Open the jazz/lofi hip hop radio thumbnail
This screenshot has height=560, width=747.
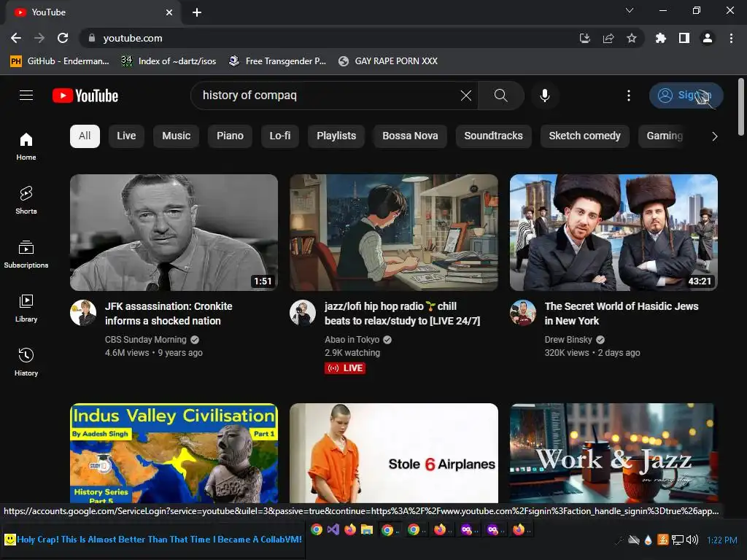(x=394, y=233)
